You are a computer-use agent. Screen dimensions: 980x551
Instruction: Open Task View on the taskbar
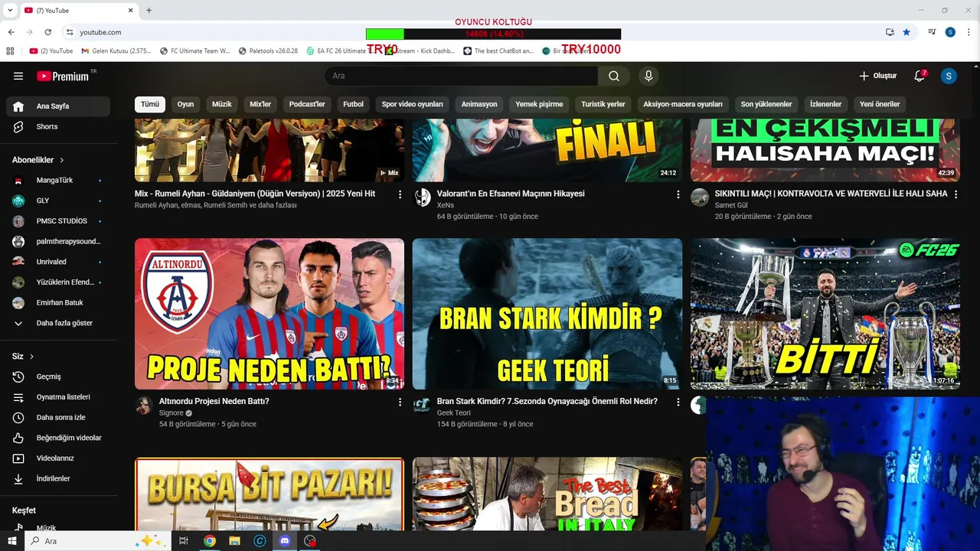click(184, 541)
